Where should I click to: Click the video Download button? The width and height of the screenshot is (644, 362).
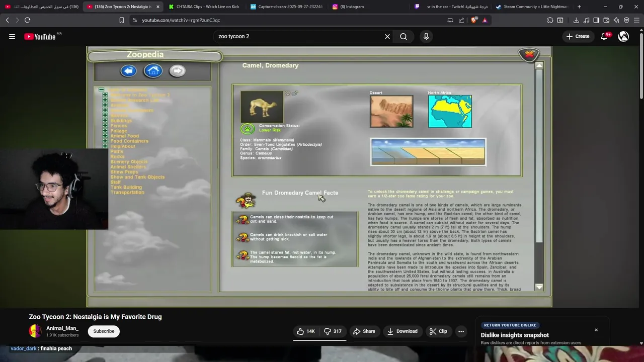[x=403, y=331]
